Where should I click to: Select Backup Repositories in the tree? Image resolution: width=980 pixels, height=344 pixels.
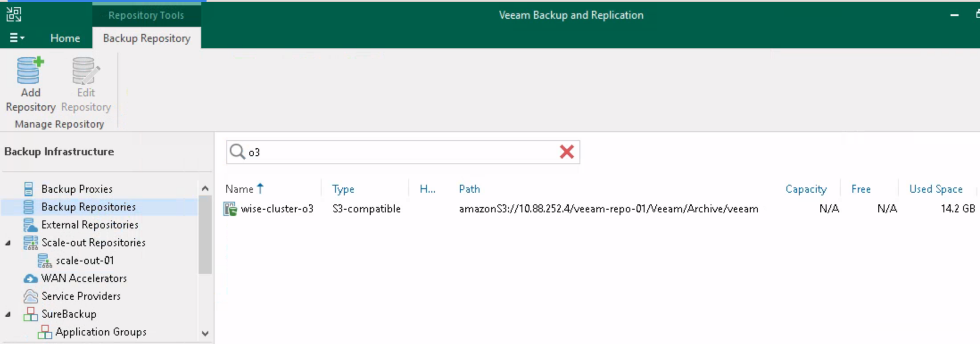[88, 207]
